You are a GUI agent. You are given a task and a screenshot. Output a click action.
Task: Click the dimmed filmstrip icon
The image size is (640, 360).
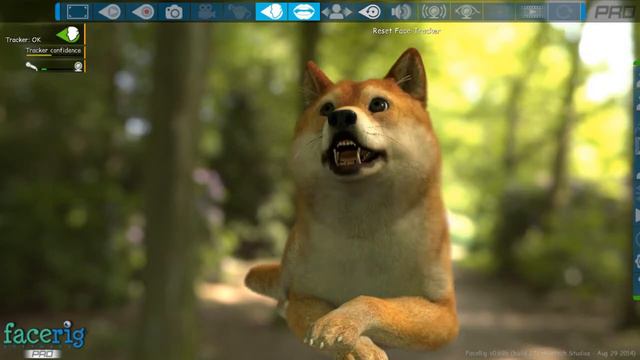pos(531,12)
